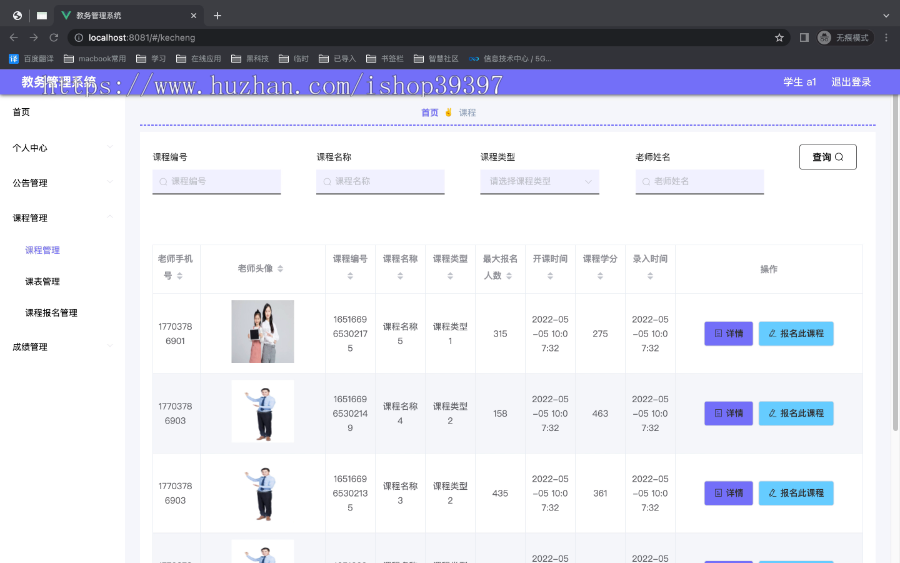Screen dimensions: 900x563
Task: Click the page vertical scrollbar
Action: tap(895, 262)
